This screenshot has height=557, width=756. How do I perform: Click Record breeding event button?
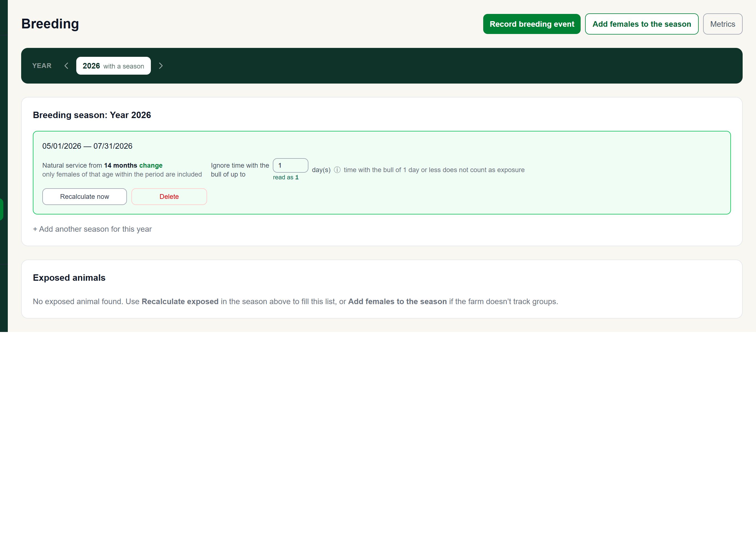[x=532, y=24]
